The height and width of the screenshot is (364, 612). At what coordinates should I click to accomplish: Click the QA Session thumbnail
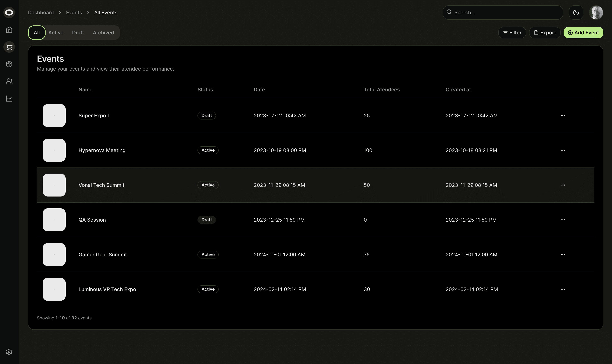click(54, 220)
